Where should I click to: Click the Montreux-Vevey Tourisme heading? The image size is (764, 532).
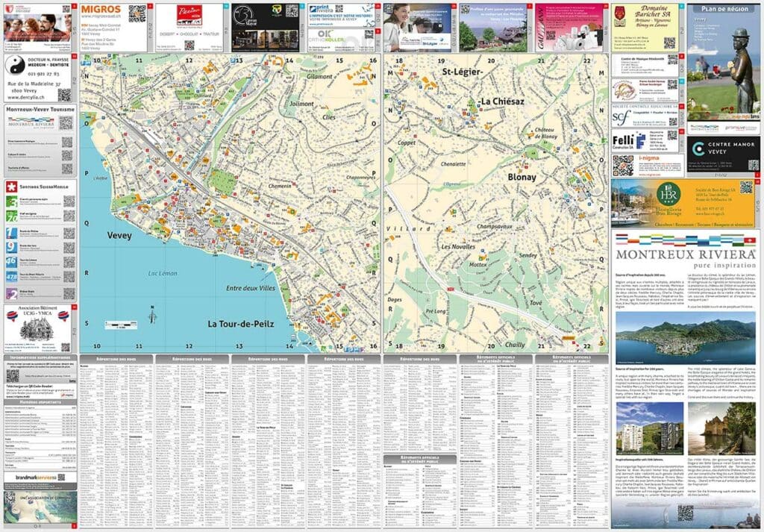click(40, 110)
